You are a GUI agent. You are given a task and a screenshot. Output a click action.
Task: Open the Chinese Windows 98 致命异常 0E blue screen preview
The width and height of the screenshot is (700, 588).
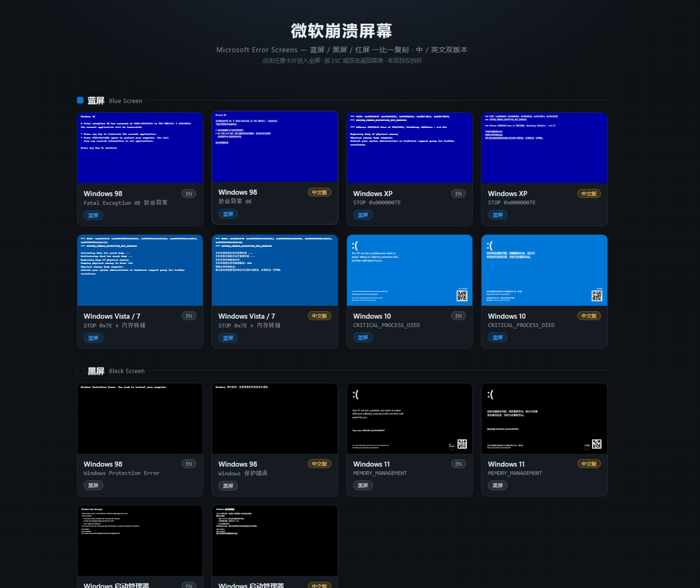tap(275, 146)
